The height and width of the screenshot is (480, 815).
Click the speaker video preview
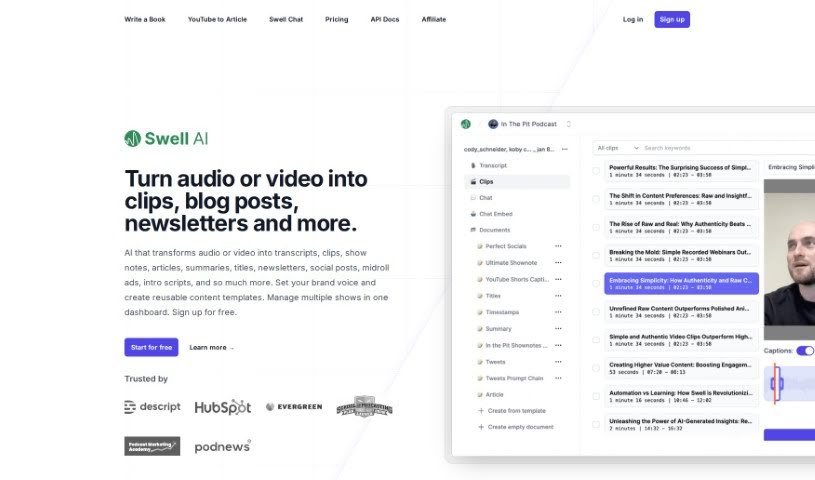[790, 260]
